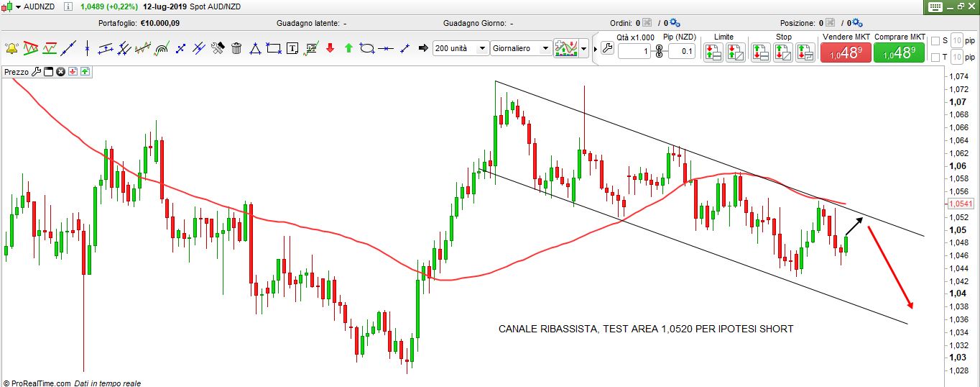
Task: Click the AUDNZD info icon
Action: 67,6
